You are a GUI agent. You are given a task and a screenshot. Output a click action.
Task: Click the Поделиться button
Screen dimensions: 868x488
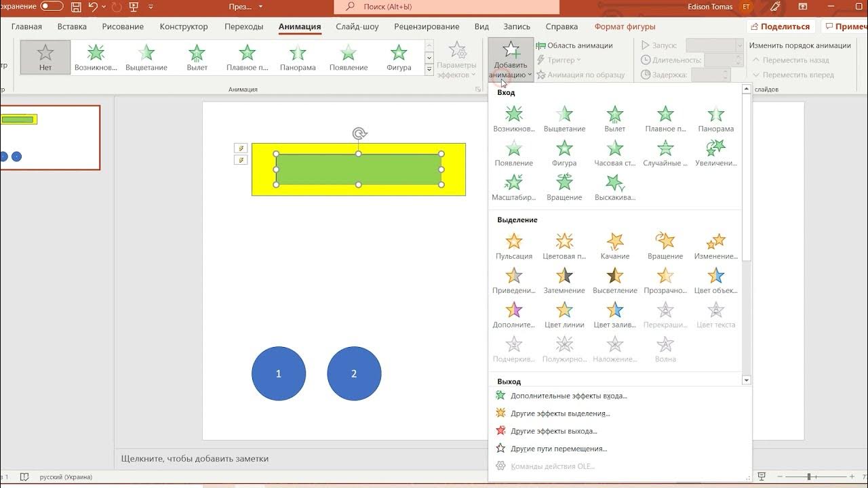(781, 26)
